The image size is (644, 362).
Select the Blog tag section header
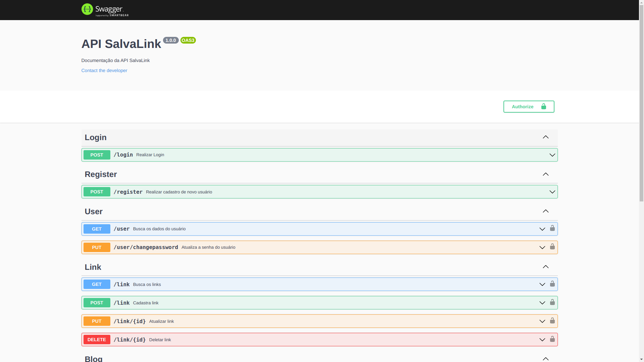[x=94, y=358]
